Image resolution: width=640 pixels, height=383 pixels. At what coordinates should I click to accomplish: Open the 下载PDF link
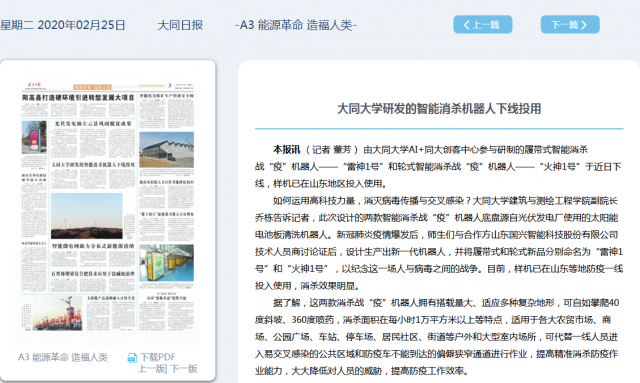point(158,357)
